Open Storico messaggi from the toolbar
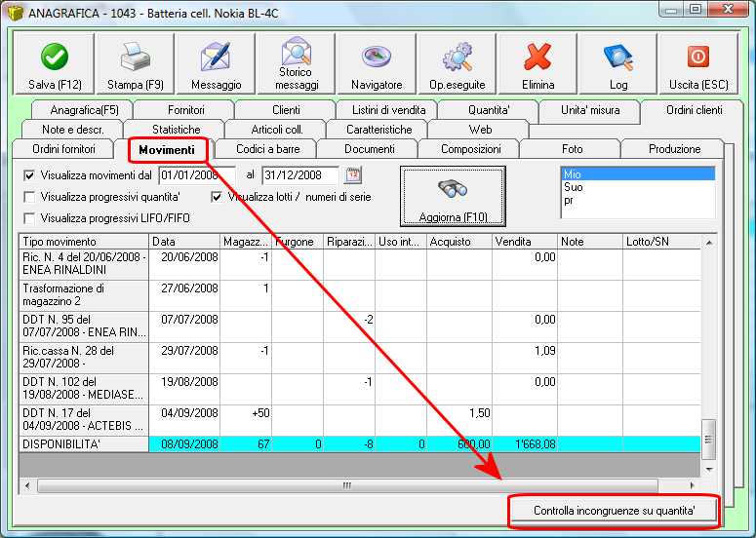Viewport: 756px width, 538px height. [297, 63]
